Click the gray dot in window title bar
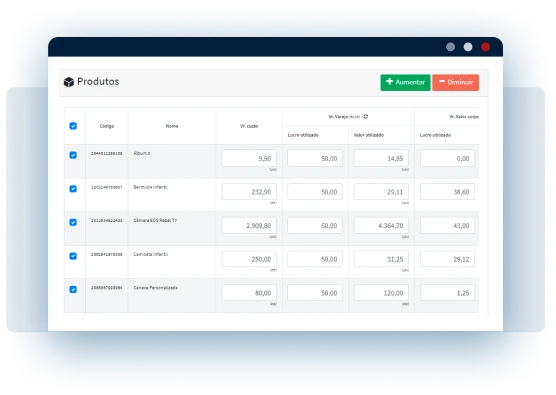 click(450, 47)
